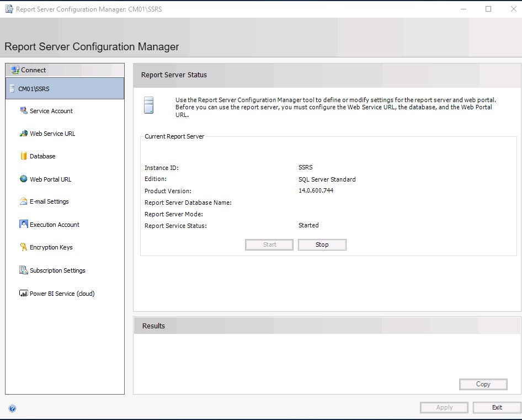Click the Power BI Service chart icon

pyautogui.click(x=24, y=293)
